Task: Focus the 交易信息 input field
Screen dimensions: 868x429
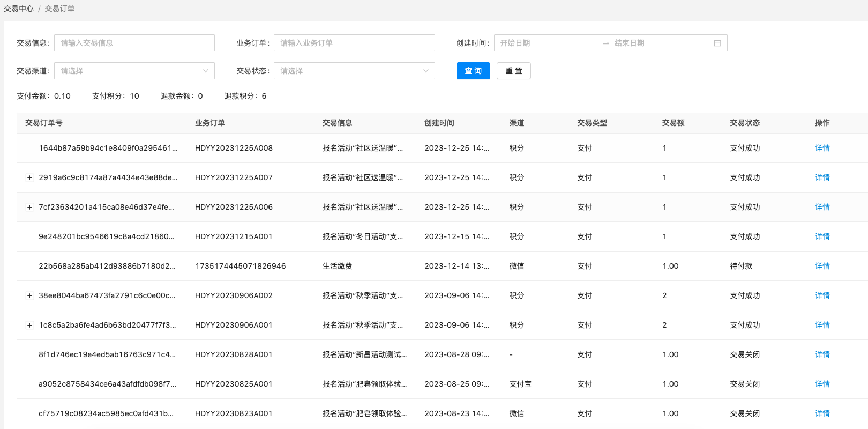Action: pyautogui.click(x=134, y=43)
